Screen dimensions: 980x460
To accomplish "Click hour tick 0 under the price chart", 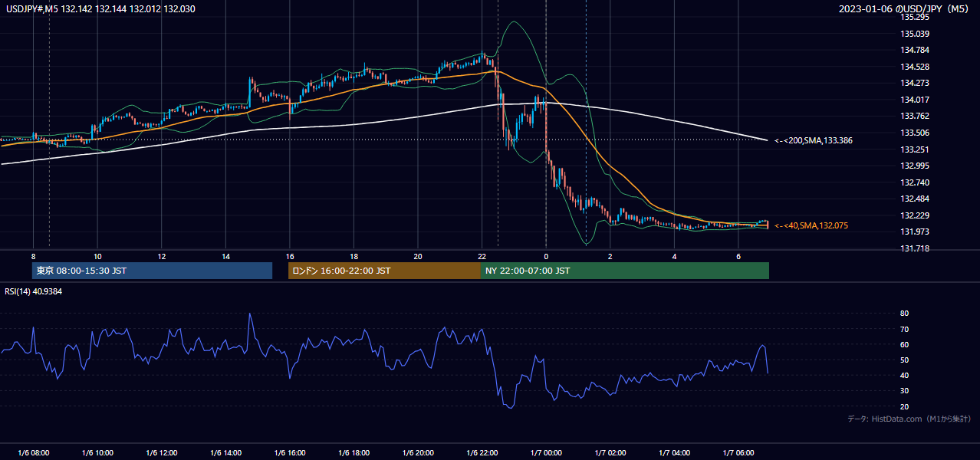I will point(546,256).
